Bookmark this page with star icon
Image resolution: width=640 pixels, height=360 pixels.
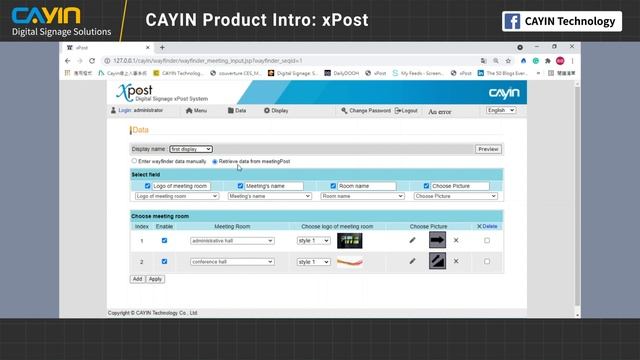tap(508, 61)
